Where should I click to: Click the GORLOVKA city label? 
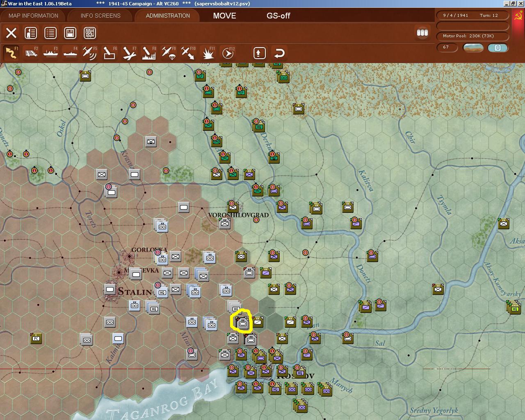[x=149, y=249]
